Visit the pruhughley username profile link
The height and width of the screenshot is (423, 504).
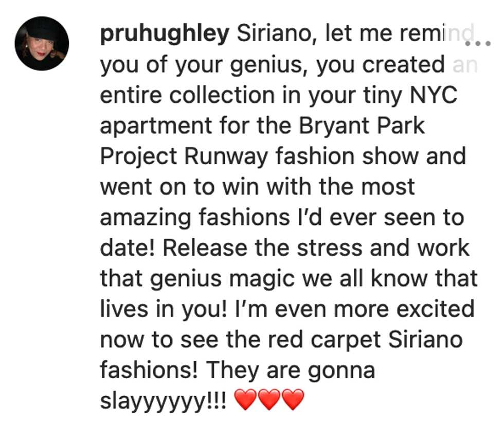165,34
